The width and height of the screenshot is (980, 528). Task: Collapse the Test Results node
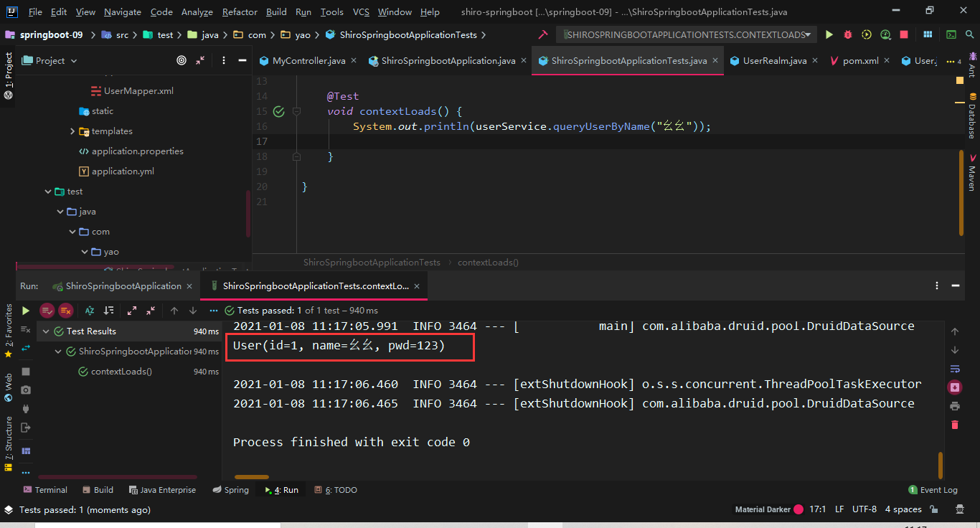pyautogui.click(x=46, y=331)
